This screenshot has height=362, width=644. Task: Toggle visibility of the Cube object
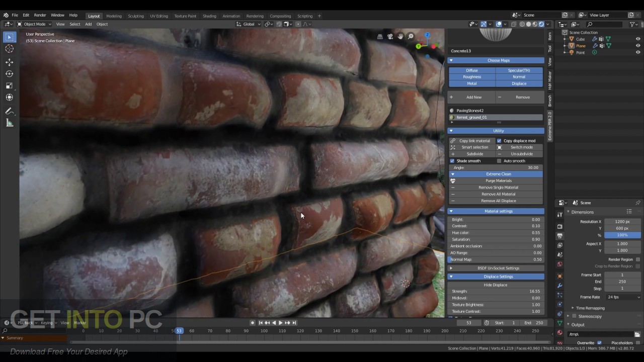click(x=638, y=39)
